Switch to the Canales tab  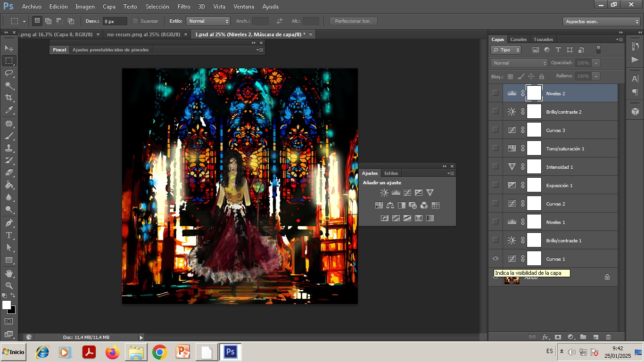pyautogui.click(x=519, y=39)
